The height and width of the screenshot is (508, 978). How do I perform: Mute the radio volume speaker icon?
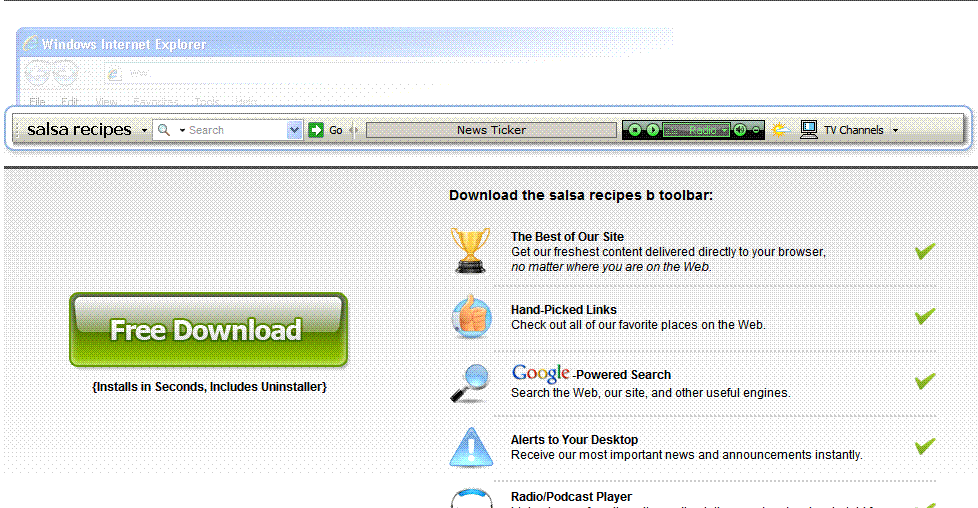(x=740, y=130)
